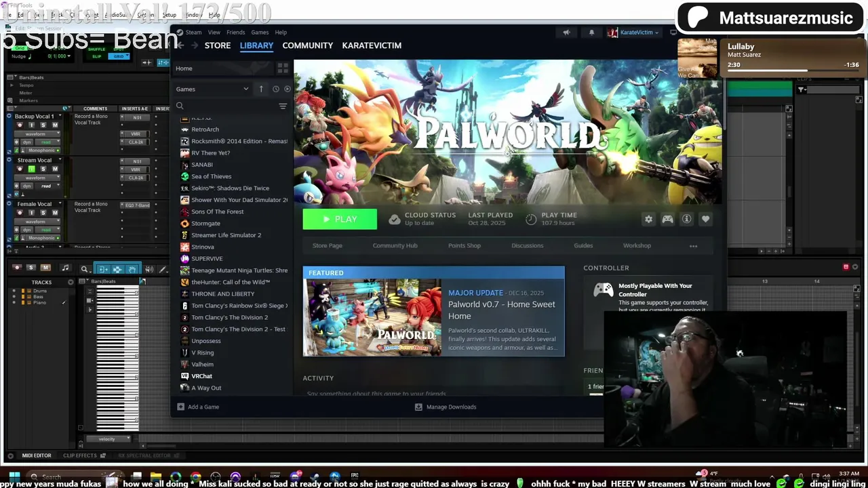Select Pro Tools MIDI editor grabber hand tool
This screenshot has width=868, height=488.
point(132,269)
